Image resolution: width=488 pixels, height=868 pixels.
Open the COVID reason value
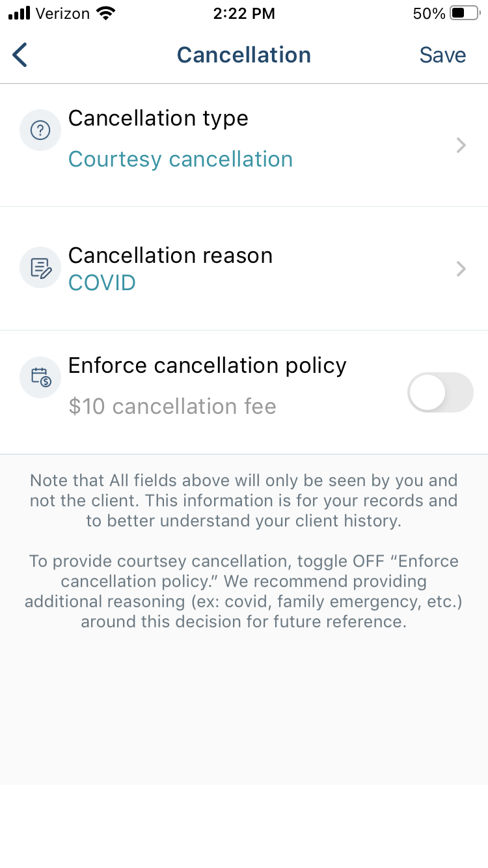pos(102,283)
